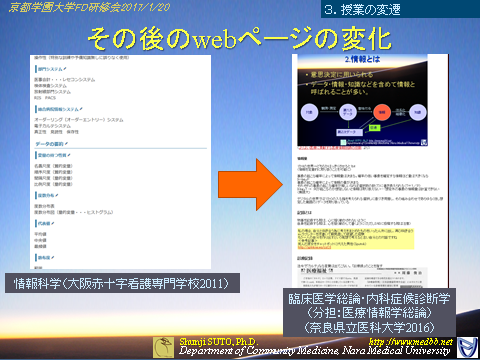
Task: Click the bullet 意思決定に用いられる
Action: [342, 74]
